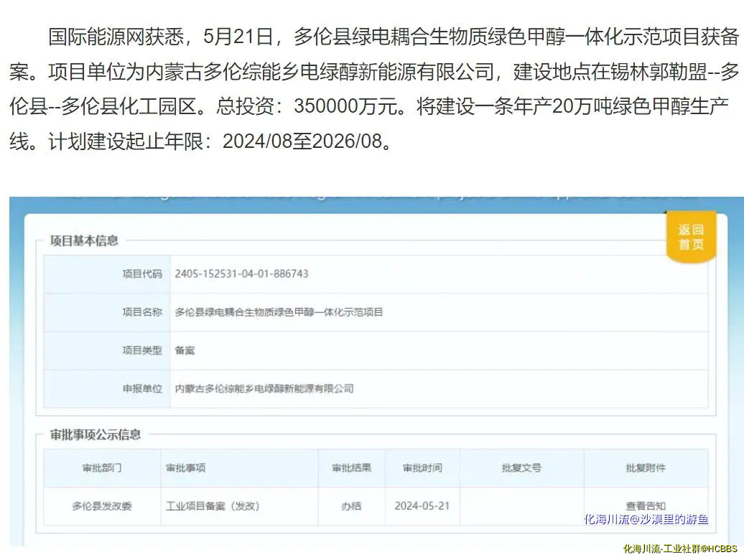744x560 pixels.
Task: Click the 审批事项公示信息 section heading
Action: point(96,434)
